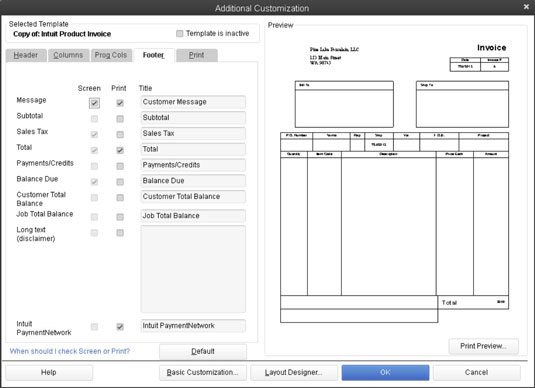Check the Job Total Balance Print checkbox

[120, 217]
